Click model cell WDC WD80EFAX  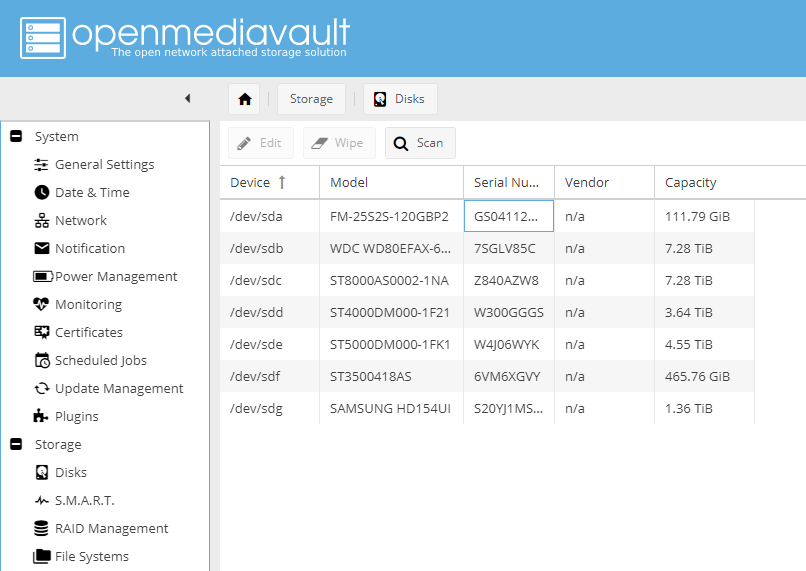click(x=390, y=248)
